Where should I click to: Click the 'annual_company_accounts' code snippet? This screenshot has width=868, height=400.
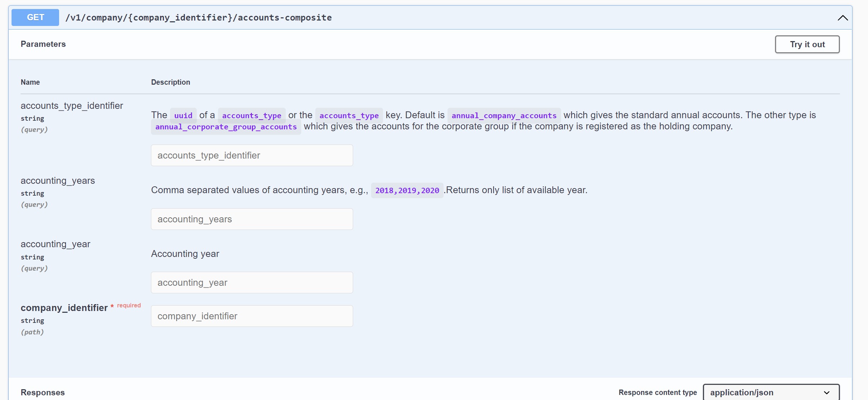point(504,115)
